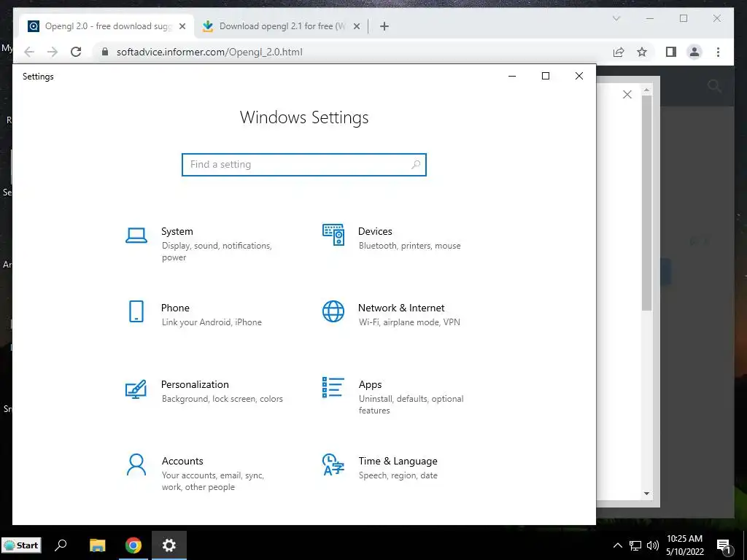Open the Chrome profile avatar
747x560 pixels.
(x=694, y=52)
